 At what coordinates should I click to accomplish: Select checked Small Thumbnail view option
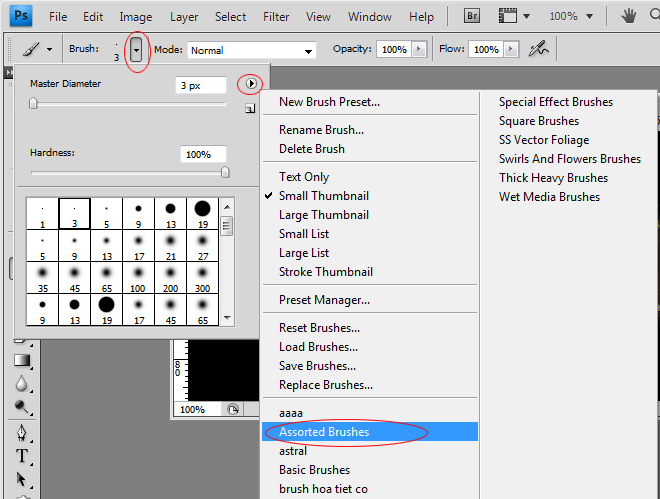coord(370,196)
